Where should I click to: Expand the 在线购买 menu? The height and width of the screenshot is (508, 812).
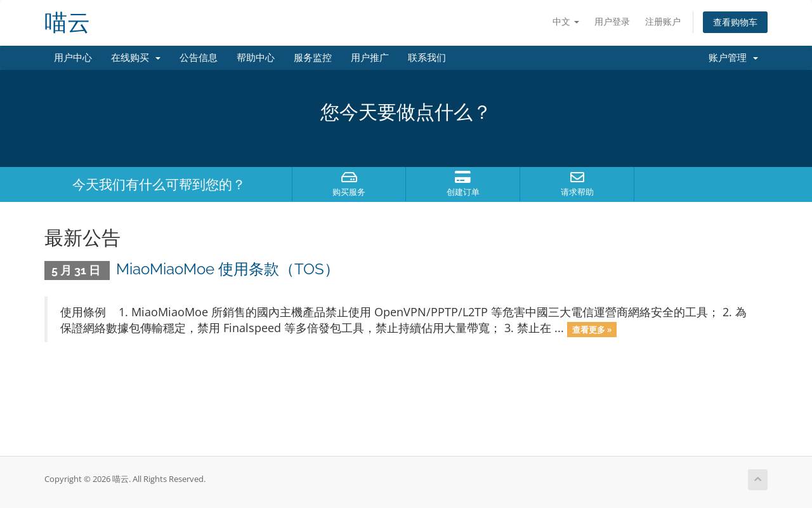[136, 58]
